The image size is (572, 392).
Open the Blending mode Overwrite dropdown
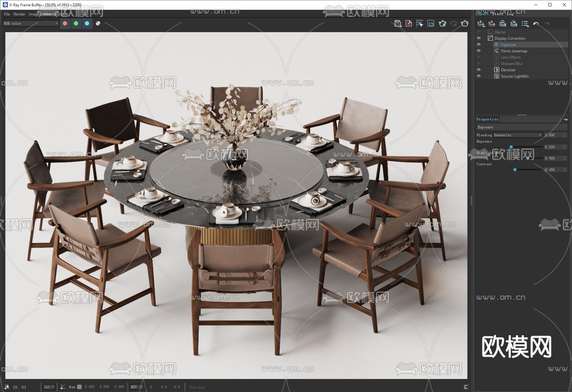pos(518,135)
